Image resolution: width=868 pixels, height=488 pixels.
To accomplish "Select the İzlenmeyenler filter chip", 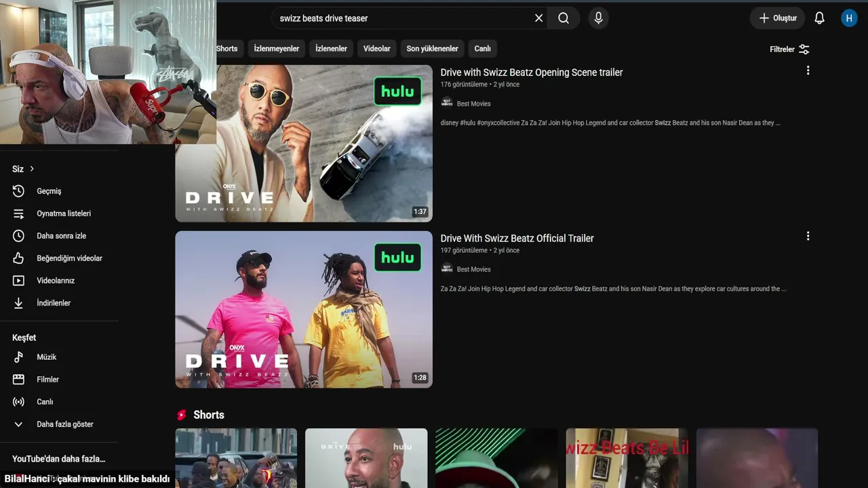I will (277, 49).
